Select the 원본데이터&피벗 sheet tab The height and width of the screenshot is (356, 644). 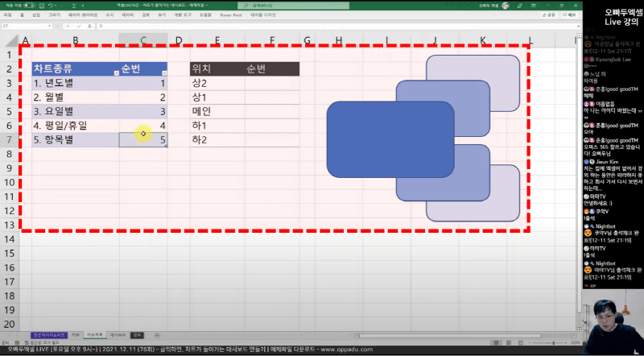tap(49, 333)
